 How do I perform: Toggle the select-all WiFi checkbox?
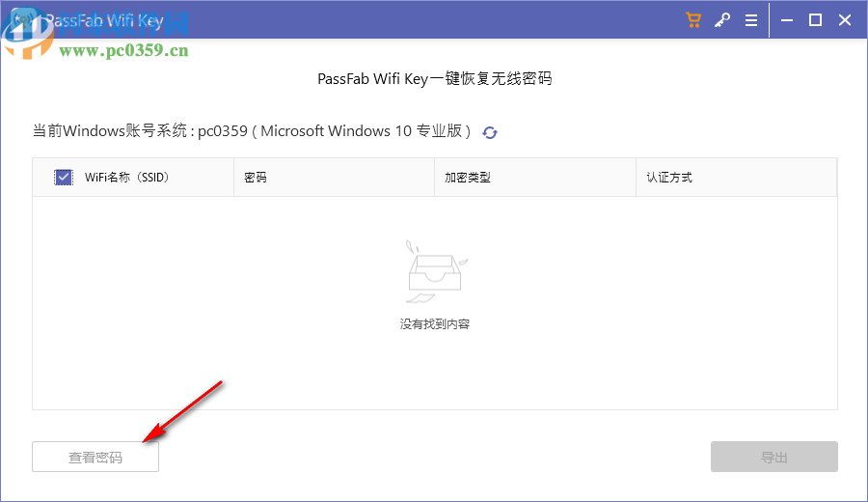(63, 178)
